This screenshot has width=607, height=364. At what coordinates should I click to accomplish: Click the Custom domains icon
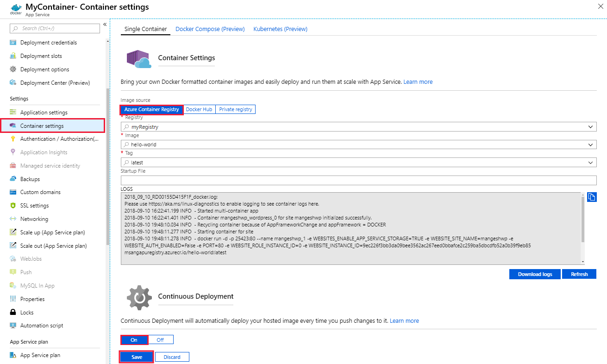[x=13, y=192]
